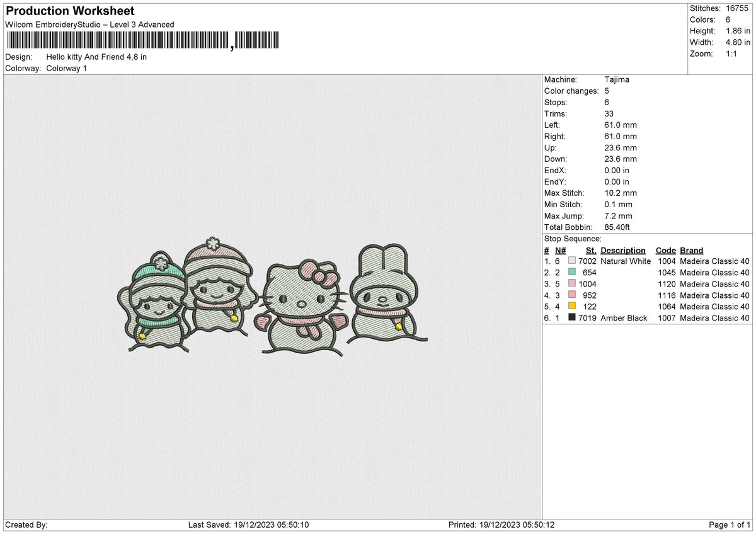Click the Width value 4.80 in
The height and width of the screenshot is (534, 756).
point(738,42)
